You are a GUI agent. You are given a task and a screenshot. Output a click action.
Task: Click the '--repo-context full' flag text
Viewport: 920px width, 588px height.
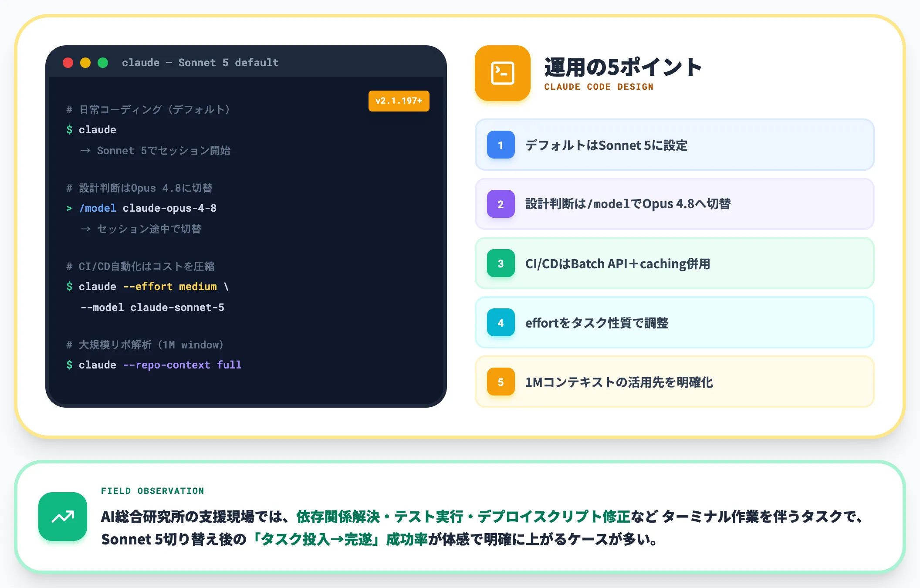click(182, 365)
